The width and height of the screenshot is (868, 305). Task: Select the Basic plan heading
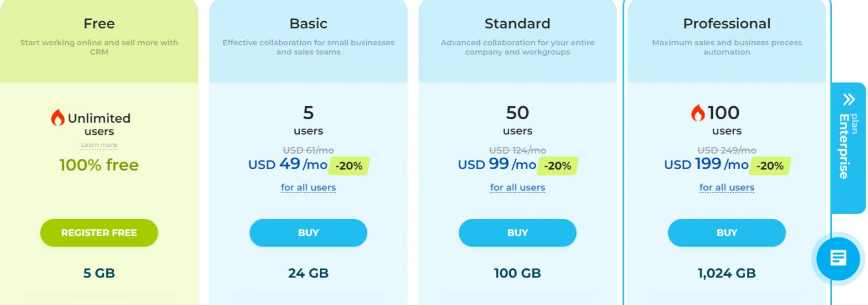pos(308,24)
